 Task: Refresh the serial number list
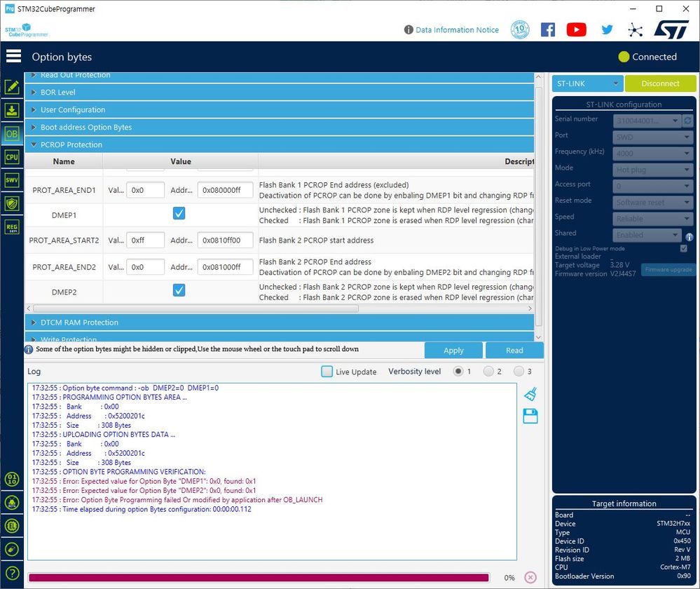pos(687,121)
